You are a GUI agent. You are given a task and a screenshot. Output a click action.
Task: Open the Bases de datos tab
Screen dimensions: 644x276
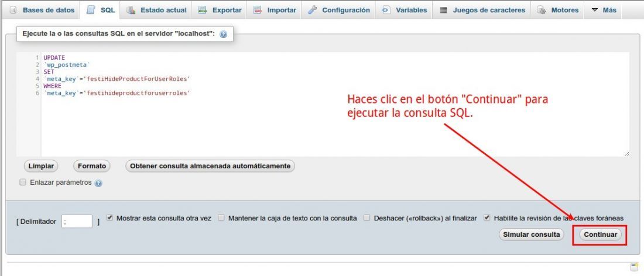click(x=42, y=10)
